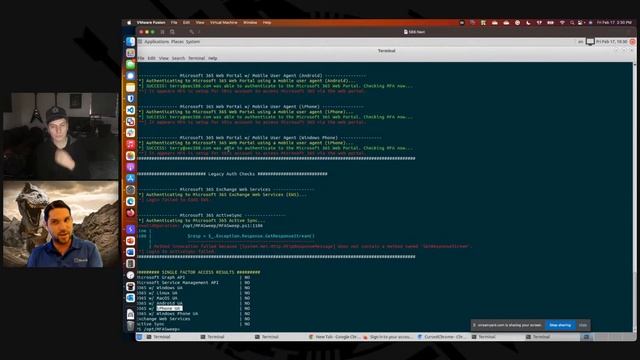Open the App Store from the Dock

coord(130,178)
